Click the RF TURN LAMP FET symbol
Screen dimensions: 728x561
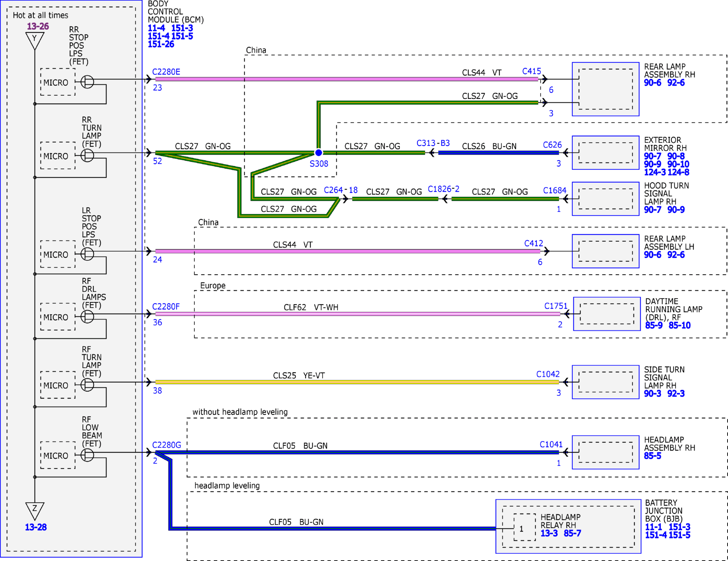tap(87, 385)
